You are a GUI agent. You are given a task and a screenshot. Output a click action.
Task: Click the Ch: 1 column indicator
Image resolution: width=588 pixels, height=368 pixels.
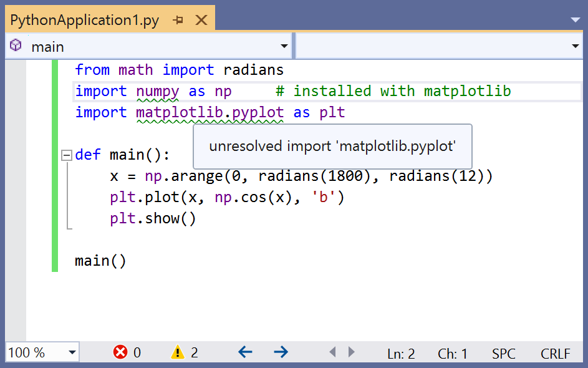[x=452, y=354]
